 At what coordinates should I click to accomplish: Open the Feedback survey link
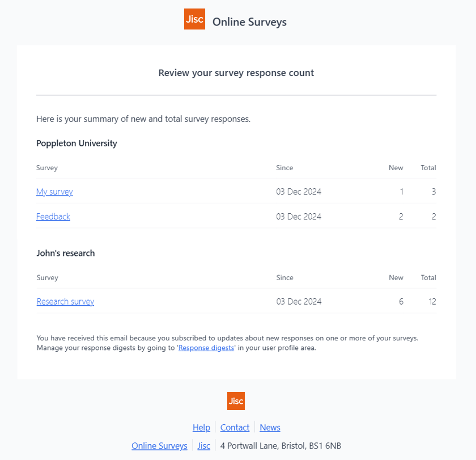pyautogui.click(x=53, y=217)
